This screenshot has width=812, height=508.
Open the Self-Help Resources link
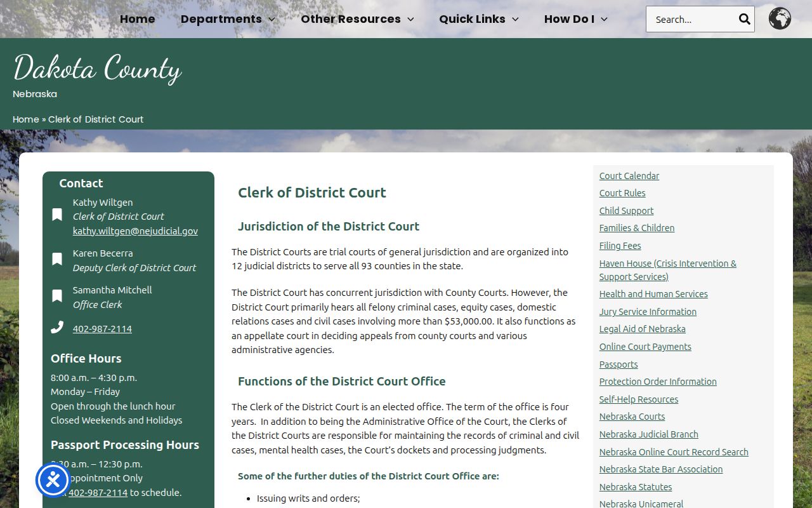pyautogui.click(x=639, y=399)
